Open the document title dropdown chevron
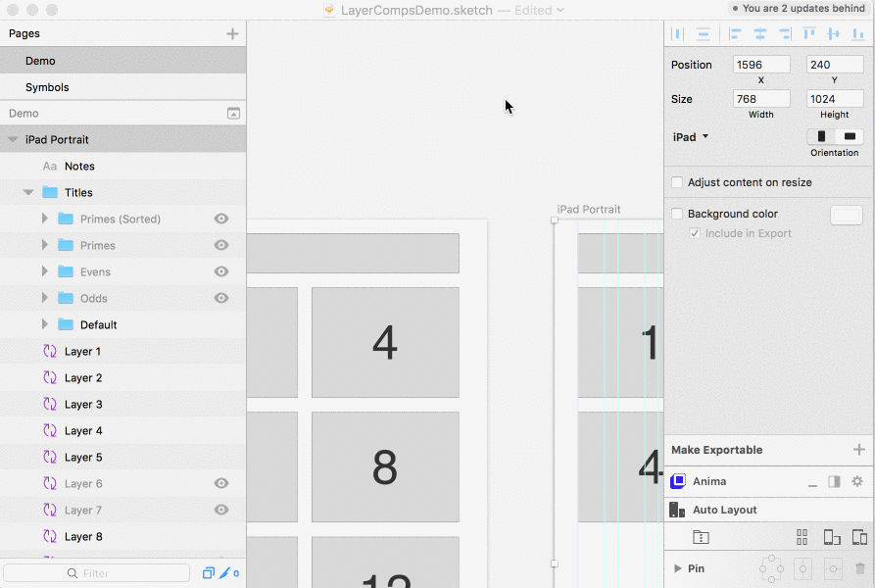Screen dimensions: 875x588 tap(560, 10)
